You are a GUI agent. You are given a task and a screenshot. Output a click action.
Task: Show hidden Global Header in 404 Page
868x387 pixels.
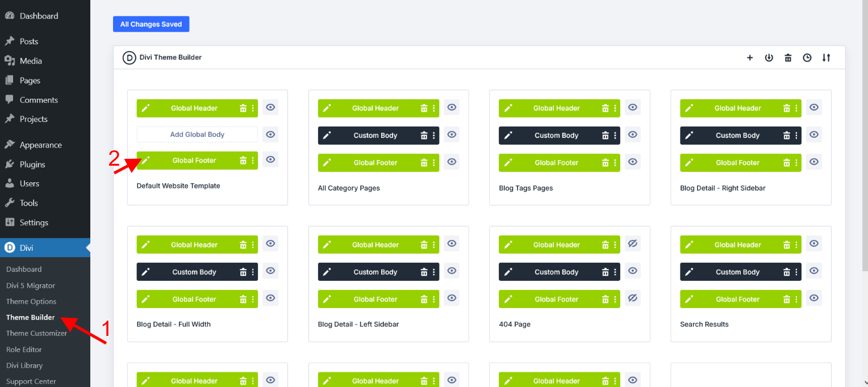[x=633, y=244]
